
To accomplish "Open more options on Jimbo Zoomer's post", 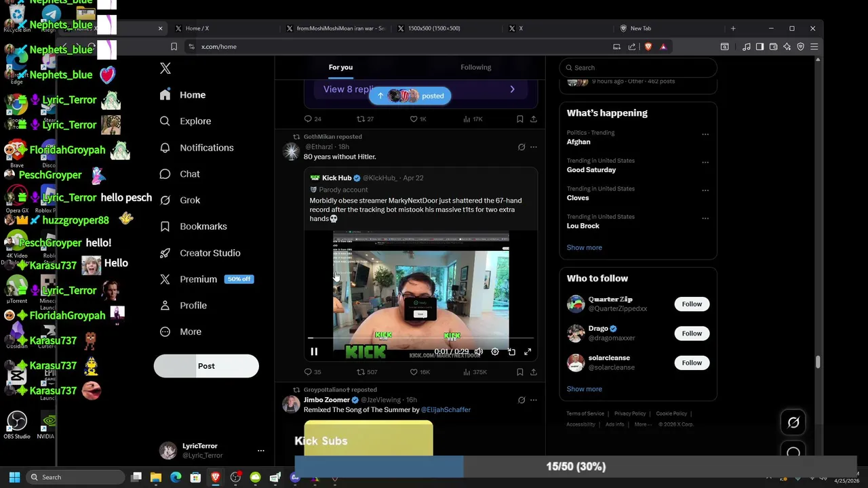I will click(x=534, y=400).
